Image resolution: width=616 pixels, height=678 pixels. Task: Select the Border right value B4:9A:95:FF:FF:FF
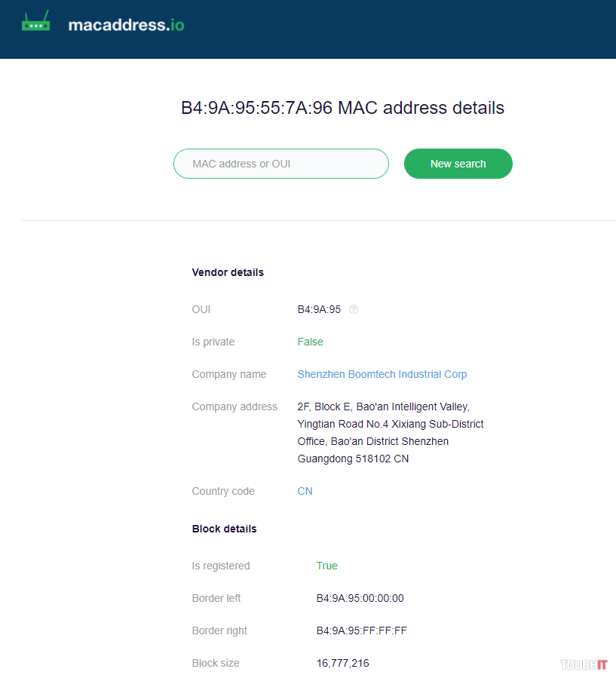point(361,630)
